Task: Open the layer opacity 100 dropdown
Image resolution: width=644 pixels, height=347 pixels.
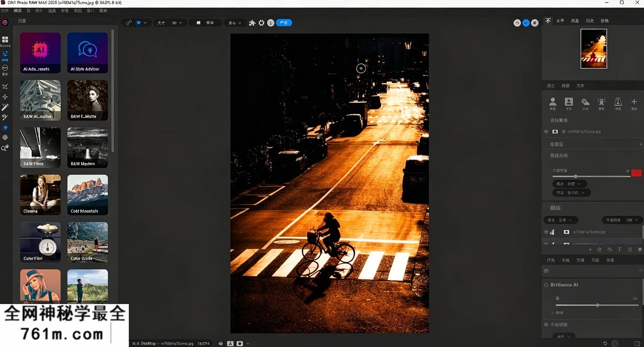Action: [622, 220]
